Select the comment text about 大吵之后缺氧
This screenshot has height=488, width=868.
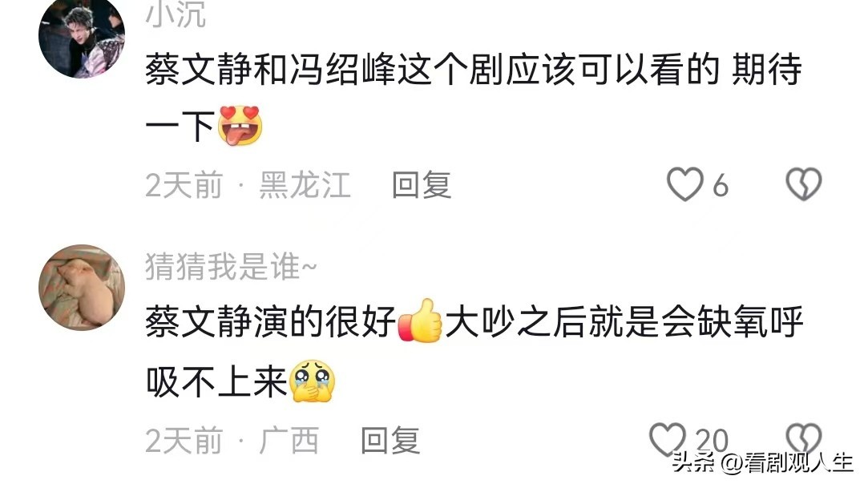tap(474, 351)
